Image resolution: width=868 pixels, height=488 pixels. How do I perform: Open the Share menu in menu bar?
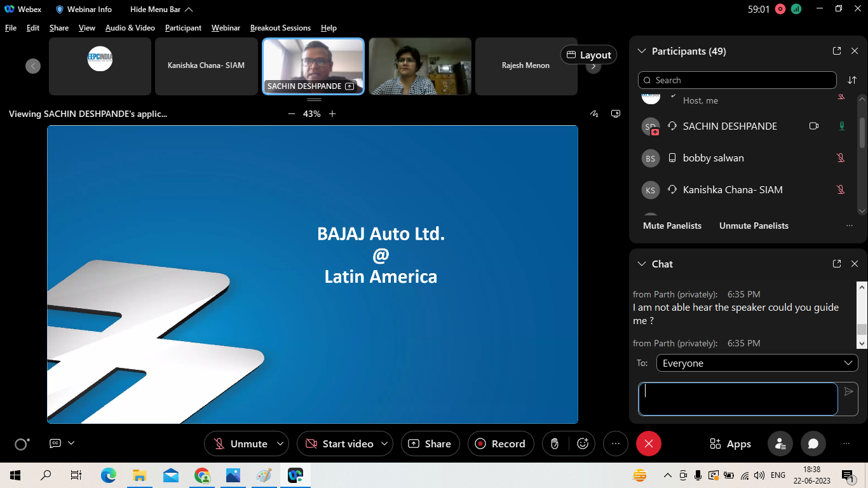59,28
